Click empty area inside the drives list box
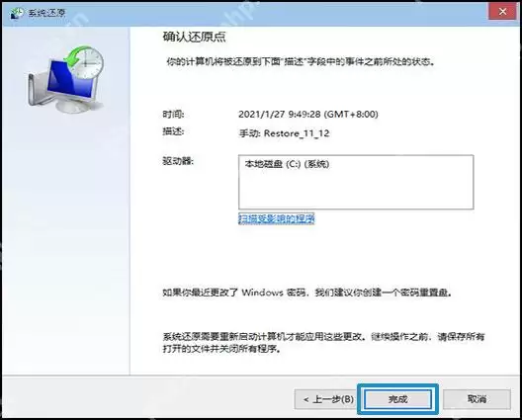This screenshot has width=522, height=420. click(356, 192)
